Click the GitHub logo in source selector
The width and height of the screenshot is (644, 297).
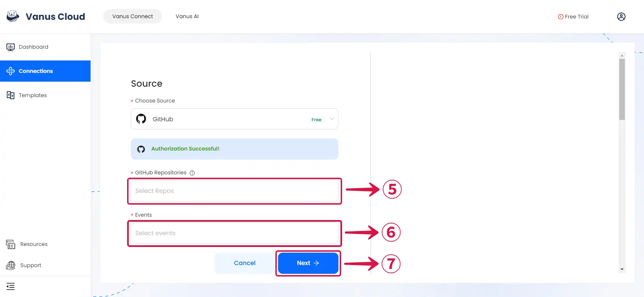pyautogui.click(x=141, y=119)
